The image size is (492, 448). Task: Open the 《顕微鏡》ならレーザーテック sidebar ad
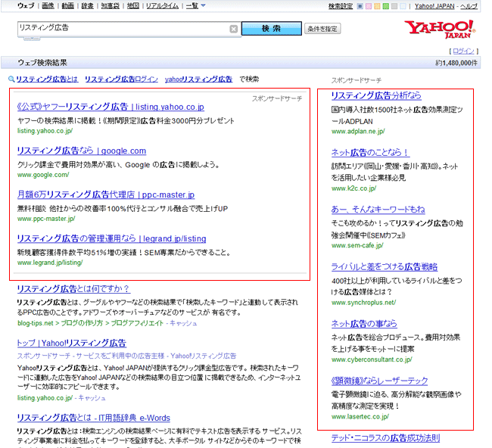point(380,381)
